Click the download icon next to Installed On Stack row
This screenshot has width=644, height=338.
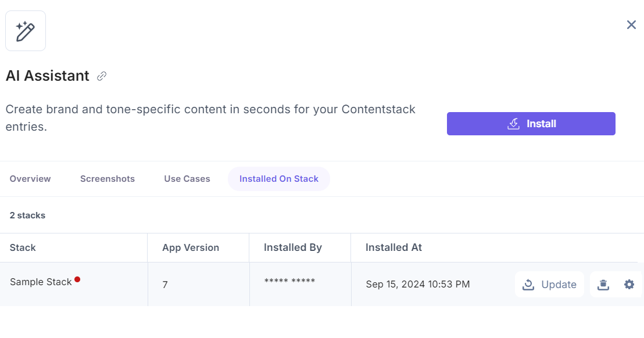[x=603, y=284]
